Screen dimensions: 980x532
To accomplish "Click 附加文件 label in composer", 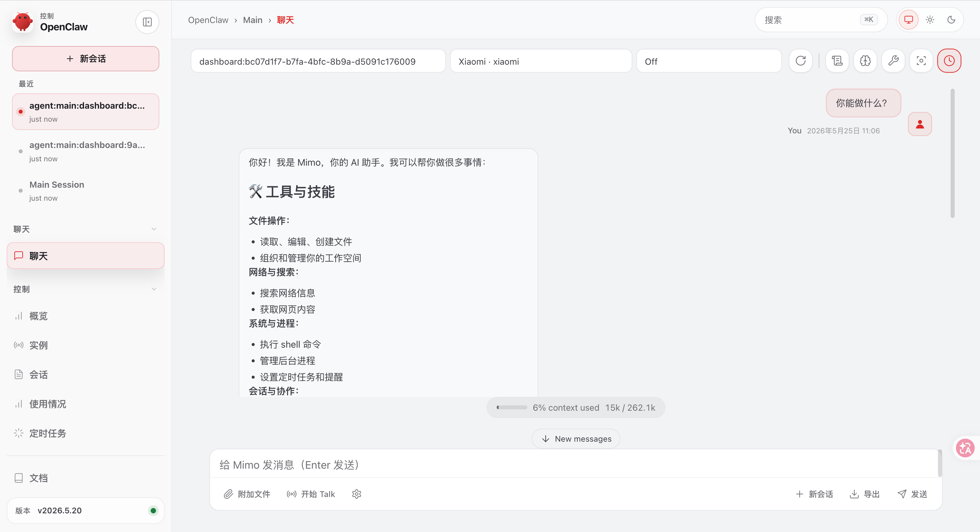I will 254,494.
